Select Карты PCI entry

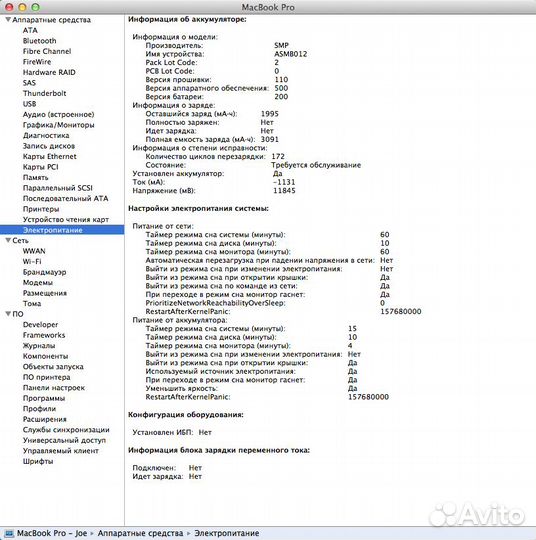[40, 167]
